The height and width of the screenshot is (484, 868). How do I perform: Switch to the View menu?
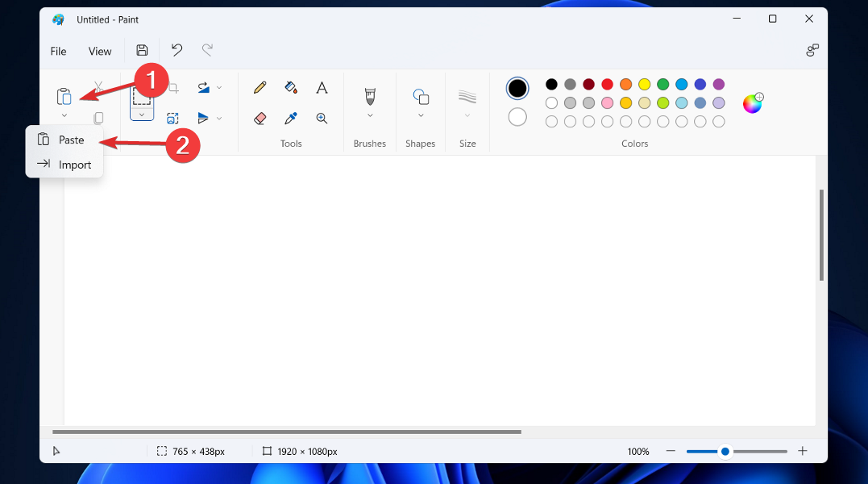[99, 51]
